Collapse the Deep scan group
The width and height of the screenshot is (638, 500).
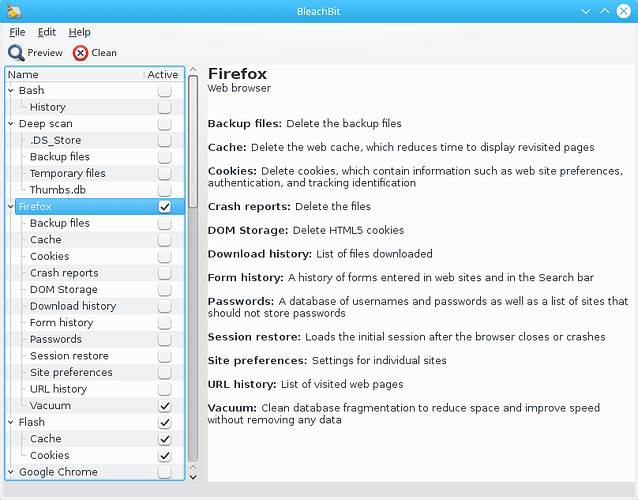tap(11, 124)
